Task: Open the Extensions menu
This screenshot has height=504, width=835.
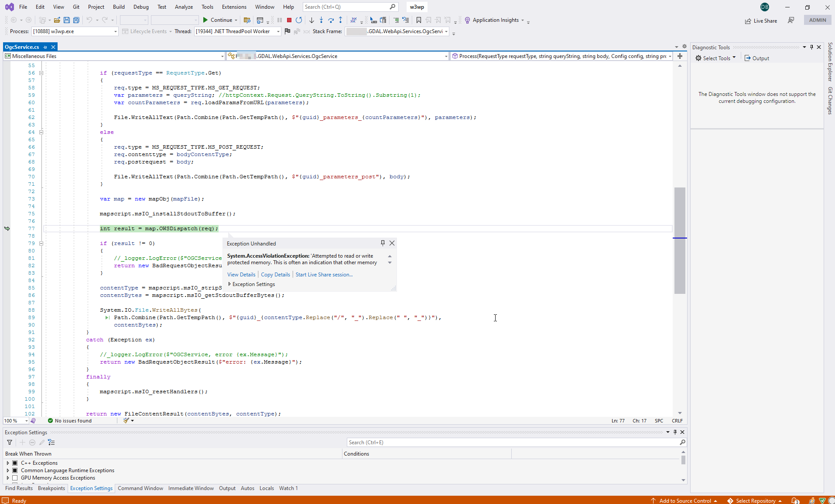Action: click(x=234, y=7)
